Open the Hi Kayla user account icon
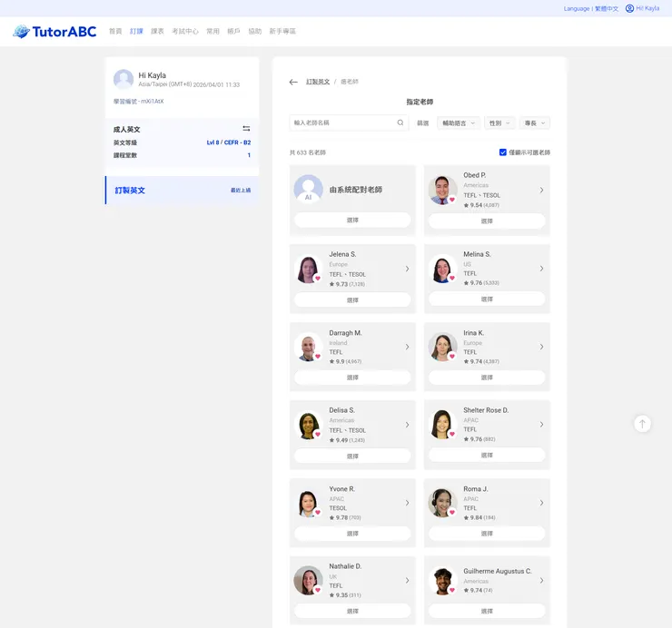Image resolution: width=672 pixels, height=628 pixels. click(629, 8)
